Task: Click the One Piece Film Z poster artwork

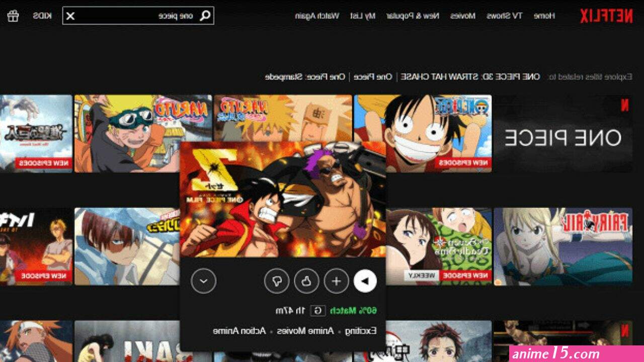Action: pyautogui.click(x=283, y=199)
